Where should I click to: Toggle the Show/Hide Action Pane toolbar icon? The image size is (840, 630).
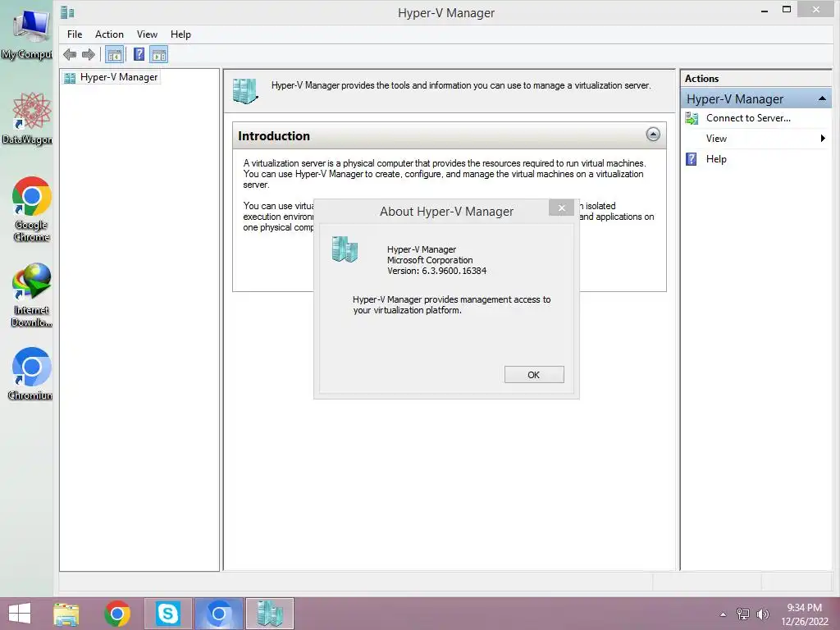158,54
